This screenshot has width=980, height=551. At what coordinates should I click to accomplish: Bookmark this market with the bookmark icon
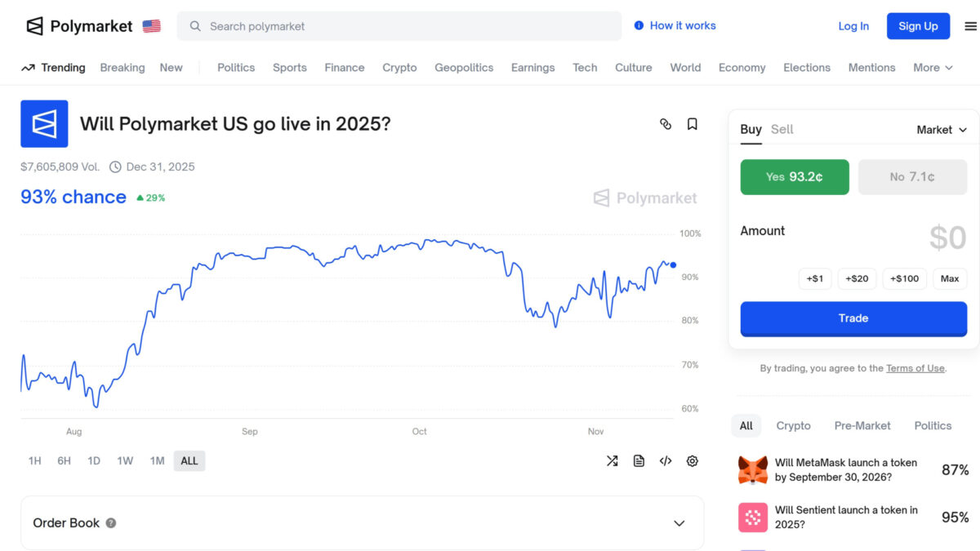coord(693,124)
